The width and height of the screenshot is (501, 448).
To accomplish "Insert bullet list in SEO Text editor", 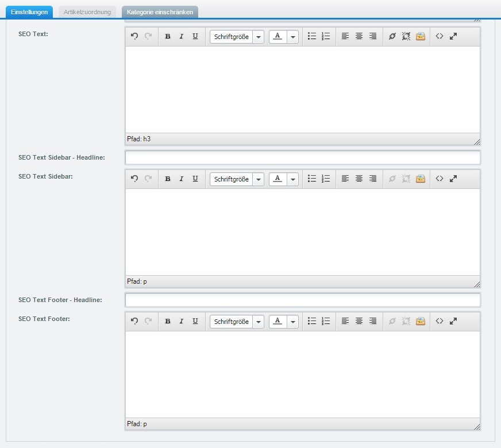I will click(x=312, y=36).
